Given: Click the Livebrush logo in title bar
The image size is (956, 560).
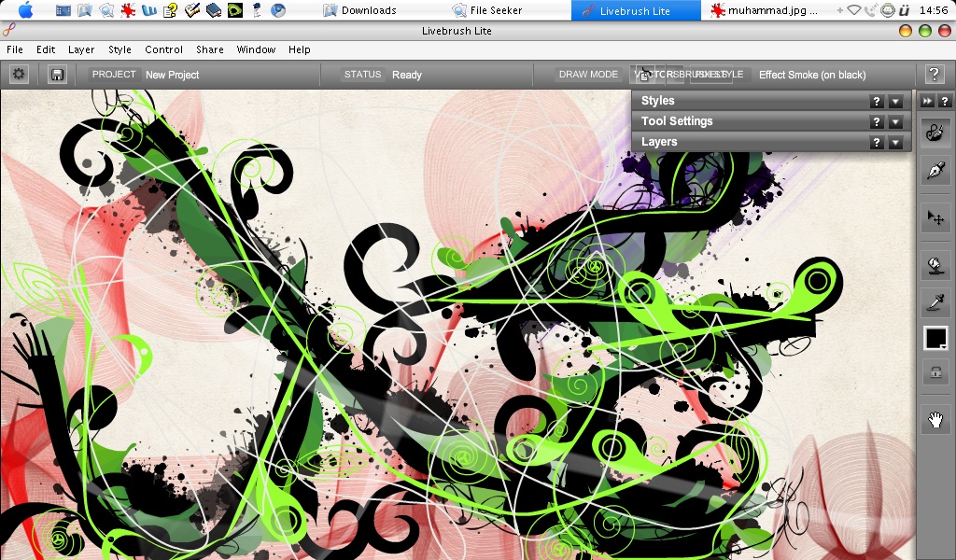Looking at the screenshot, I should (x=8, y=30).
